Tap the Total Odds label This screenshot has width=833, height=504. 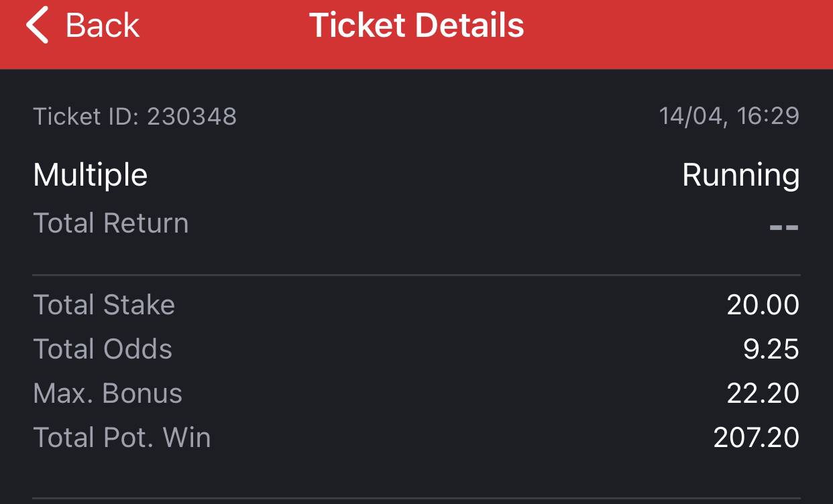tap(103, 349)
